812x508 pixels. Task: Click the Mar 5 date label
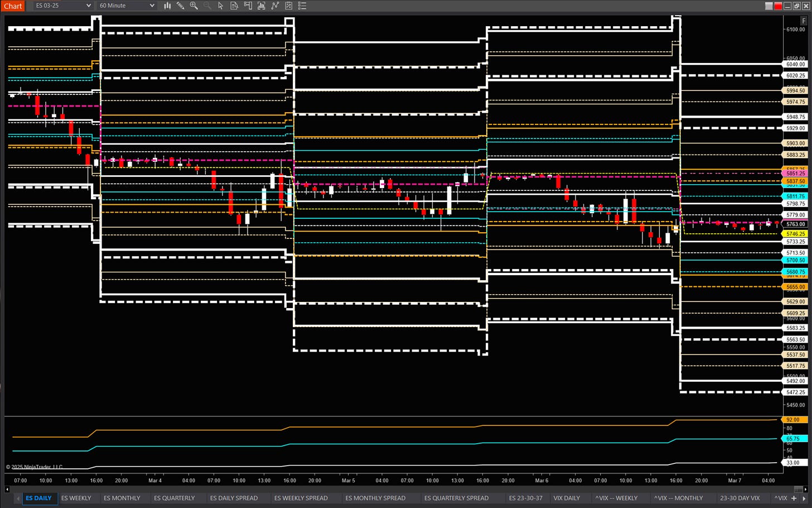point(348,481)
